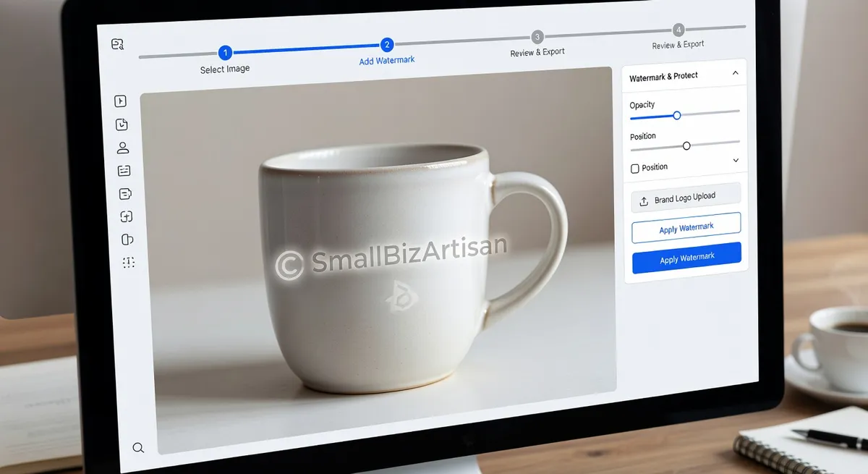Click the 'Watermark & Protect' panel title
The width and height of the screenshot is (868, 474).
663,77
